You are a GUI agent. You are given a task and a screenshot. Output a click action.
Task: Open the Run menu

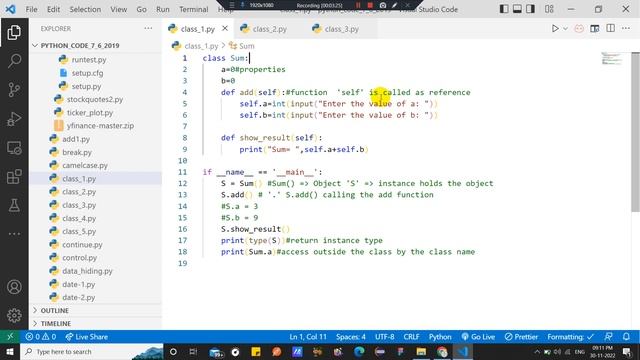tap(162, 9)
